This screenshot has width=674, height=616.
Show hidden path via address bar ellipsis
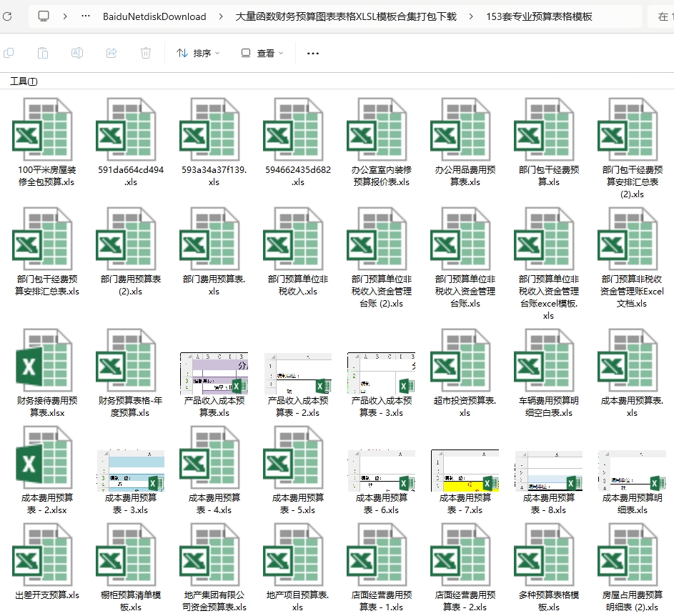(x=86, y=16)
